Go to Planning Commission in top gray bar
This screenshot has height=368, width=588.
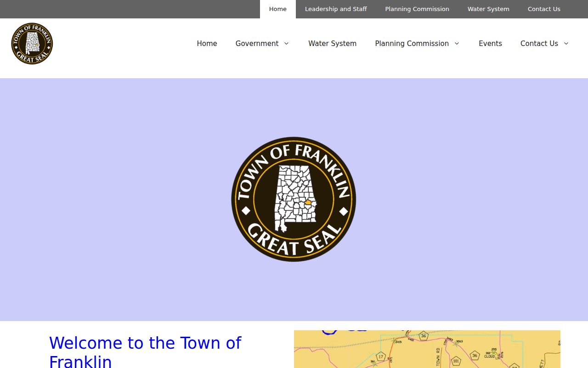(x=417, y=9)
